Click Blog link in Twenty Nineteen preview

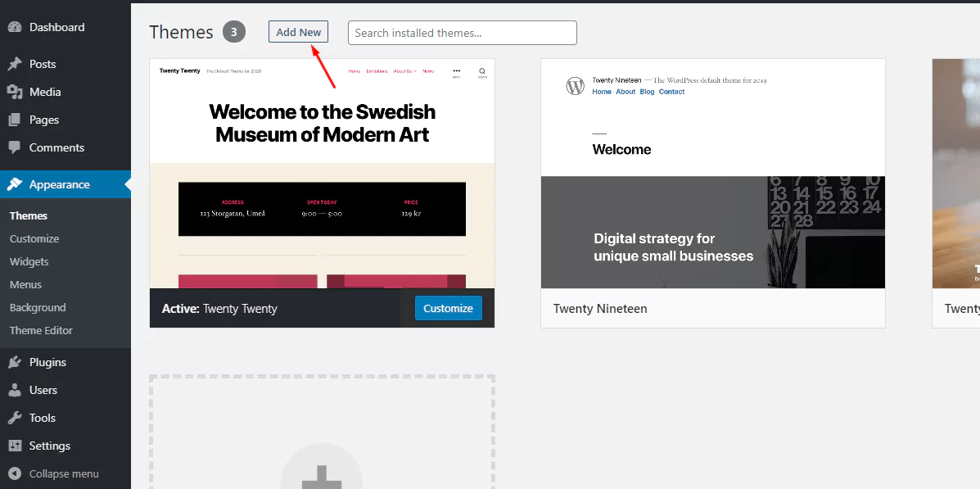coord(647,92)
